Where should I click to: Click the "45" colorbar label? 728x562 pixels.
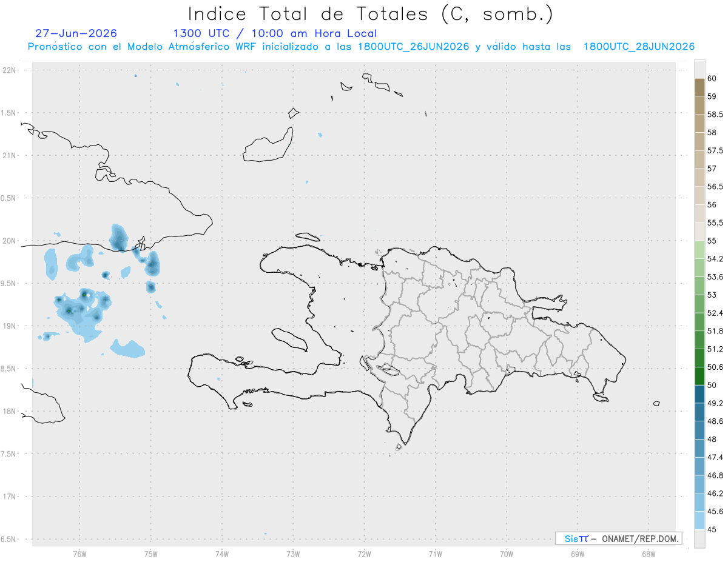(712, 529)
